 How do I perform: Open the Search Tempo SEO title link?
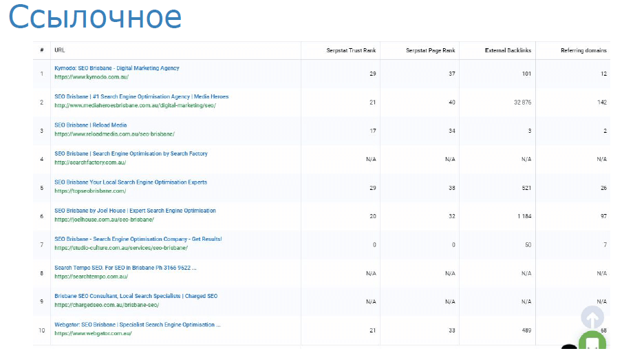coord(125,268)
